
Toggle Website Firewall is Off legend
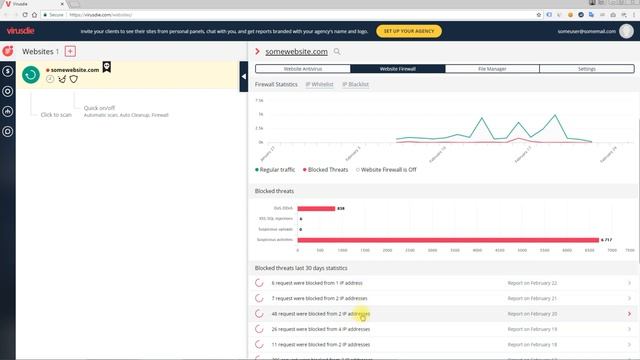[x=386, y=169]
